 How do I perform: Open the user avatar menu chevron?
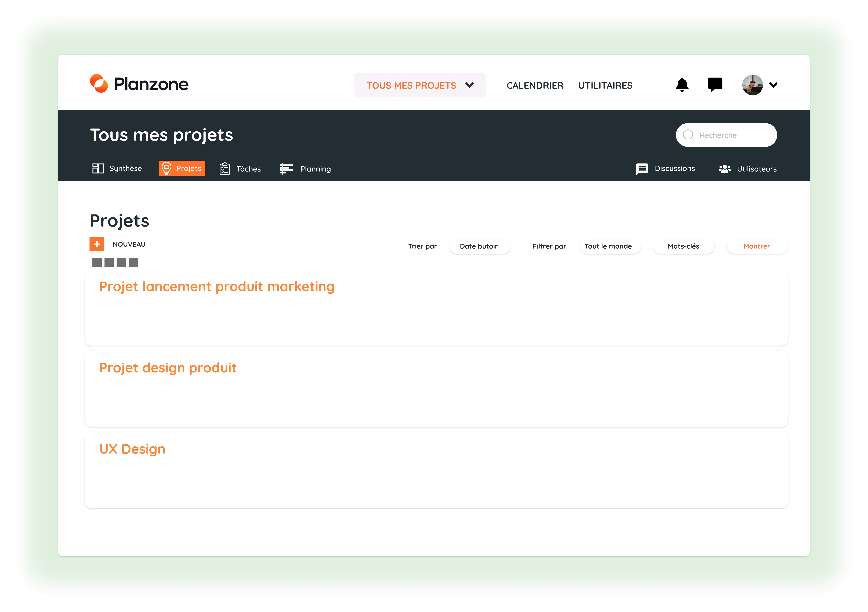pyautogui.click(x=773, y=85)
